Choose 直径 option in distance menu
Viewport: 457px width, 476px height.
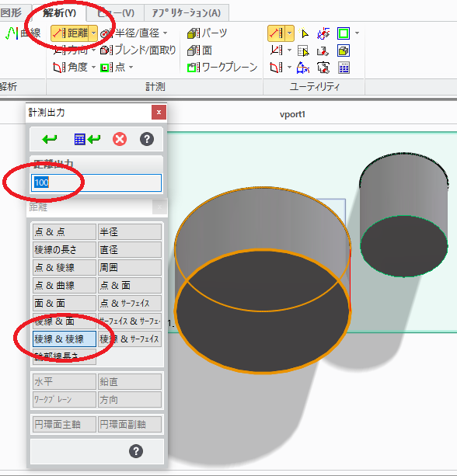130,249
